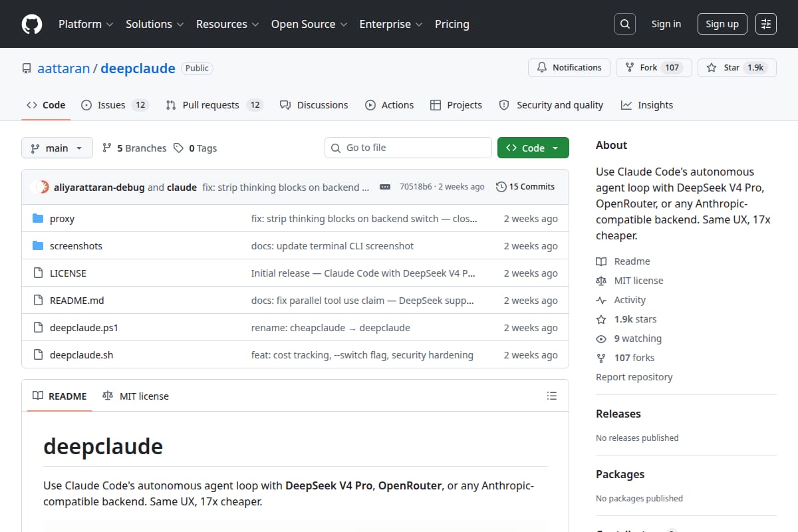This screenshot has height=532, width=798.
Task: Open the GitHub homepage via the Octocat logo
Action: pos(32,24)
